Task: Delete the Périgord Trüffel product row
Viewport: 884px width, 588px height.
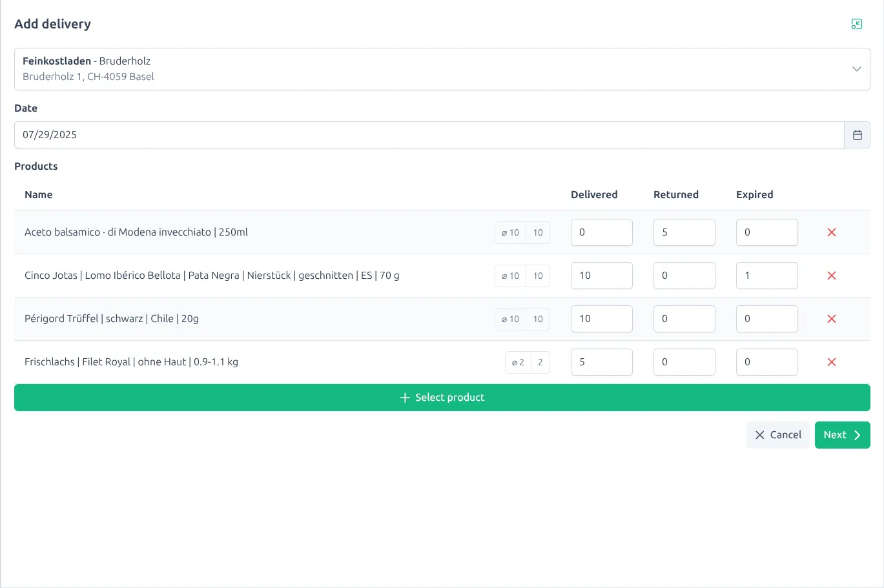Action: click(x=831, y=319)
